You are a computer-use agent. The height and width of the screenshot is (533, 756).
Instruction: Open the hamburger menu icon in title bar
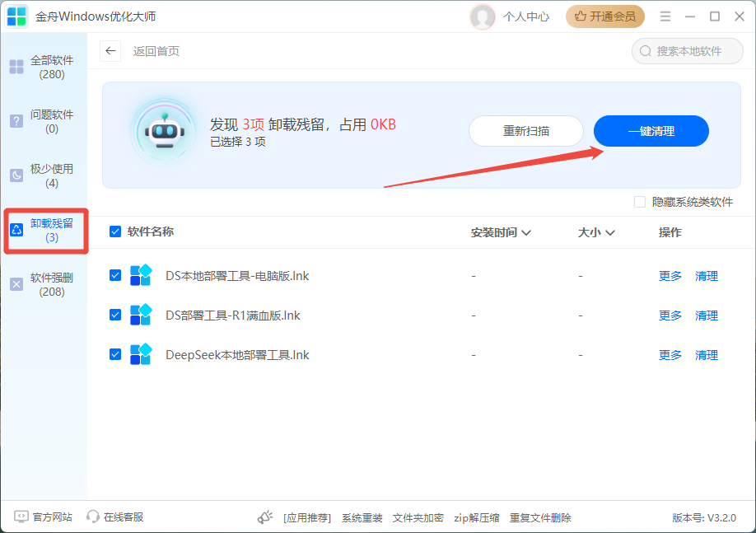(665, 16)
